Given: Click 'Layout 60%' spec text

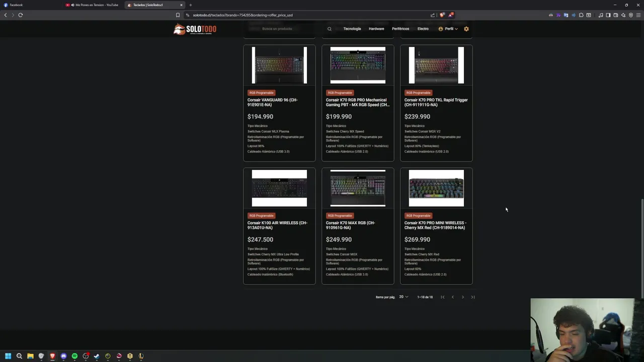Looking at the screenshot, I should pyautogui.click(x=413, y=269).
